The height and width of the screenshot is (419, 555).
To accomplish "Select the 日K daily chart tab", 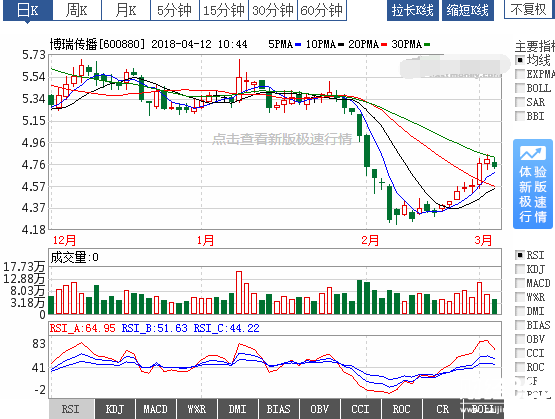I will click(x=28, y=10).
